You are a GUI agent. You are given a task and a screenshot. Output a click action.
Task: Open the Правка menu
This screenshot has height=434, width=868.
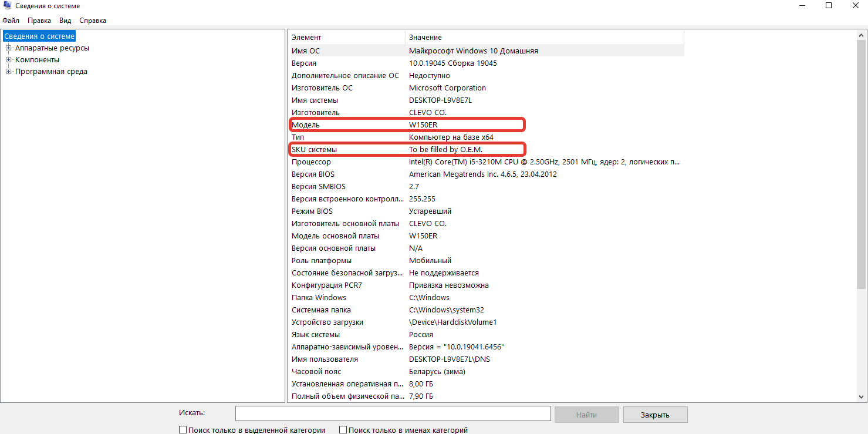(39, 21)
